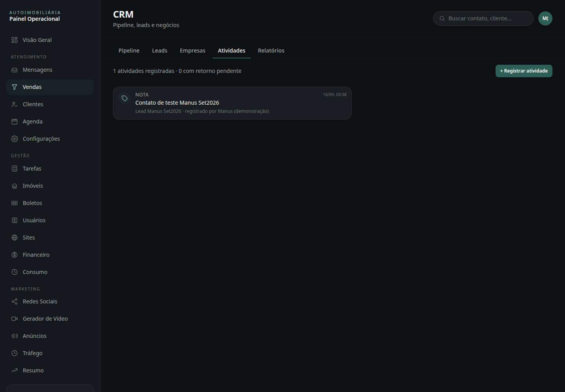565x392 pixels.
Task: Click the Sites globe icon
Action: [x=15, y=238]
